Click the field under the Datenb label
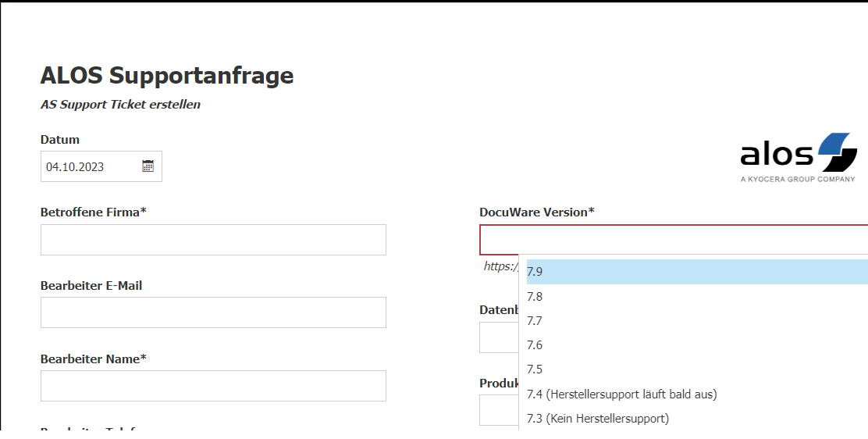Viewport: 868px width, 439px height. pos(499,337)
